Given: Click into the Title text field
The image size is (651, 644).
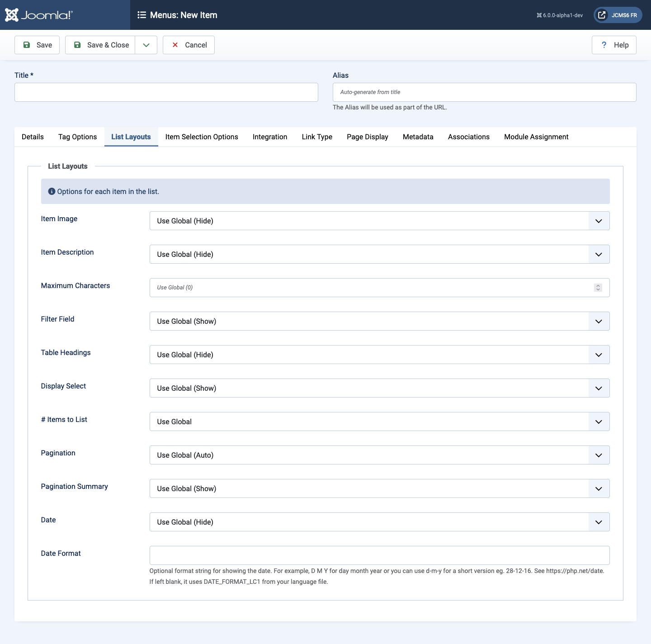Looking at the screenshot, I should tap(166, 92).
